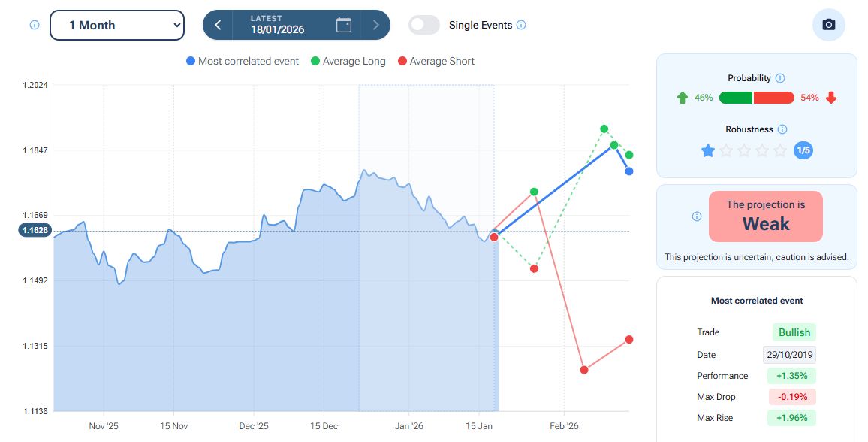
Task: Toggle Most correlated event legend series
Action: tap(243, 61)
